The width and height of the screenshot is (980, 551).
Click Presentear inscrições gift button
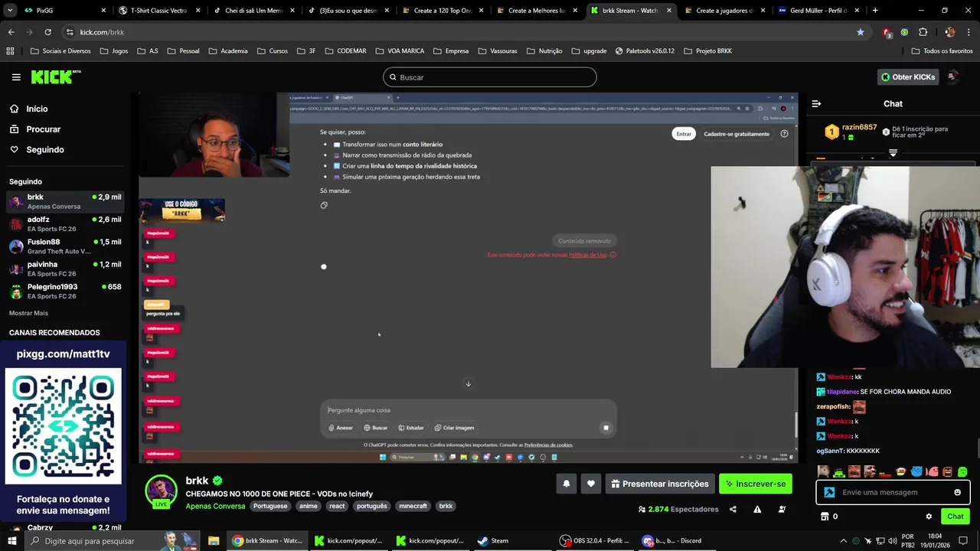pyautogui.click(x=659, y=484)
